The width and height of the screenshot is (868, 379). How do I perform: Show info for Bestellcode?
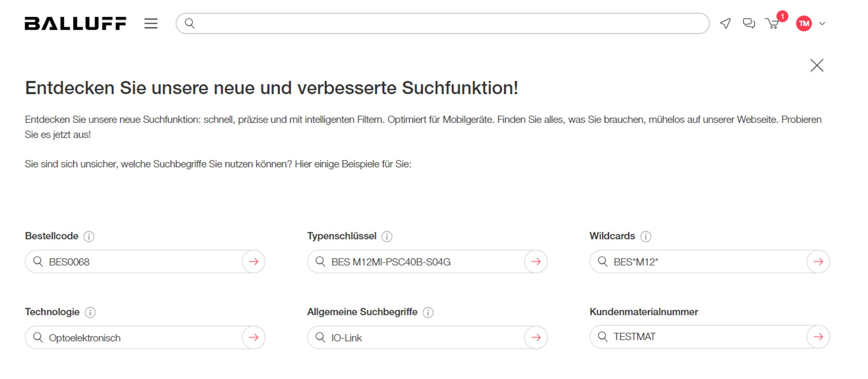[x=89, y=237]
